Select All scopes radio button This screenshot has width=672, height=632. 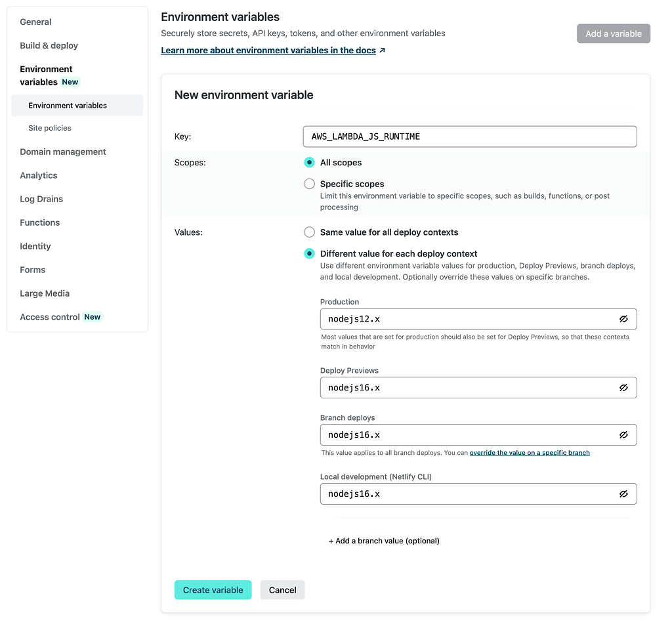(309, 163)
